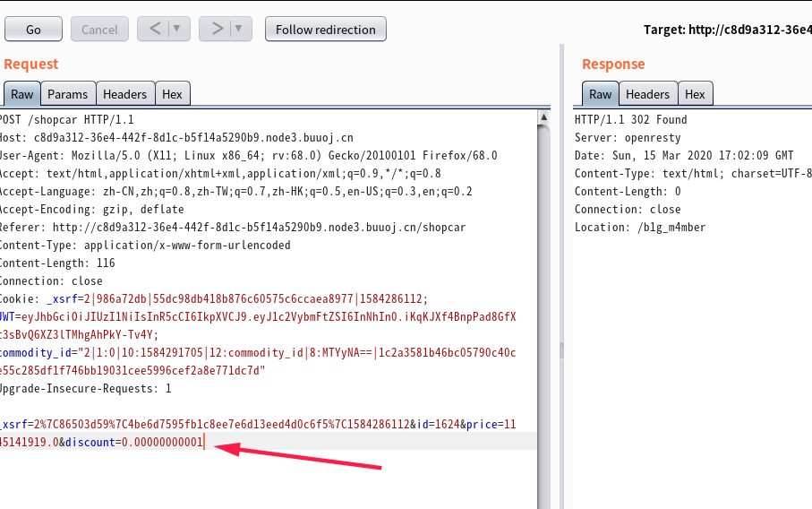Go to previous request using back arrow
The width and height of the screenshot is (812, 509).
coord(156,29)
